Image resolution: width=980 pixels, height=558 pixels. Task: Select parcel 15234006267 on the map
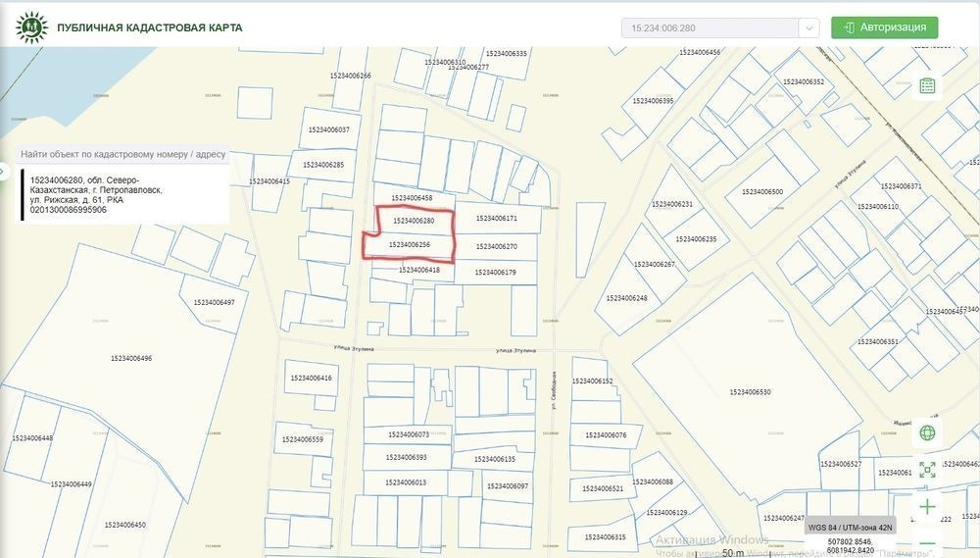coord(655,264)
